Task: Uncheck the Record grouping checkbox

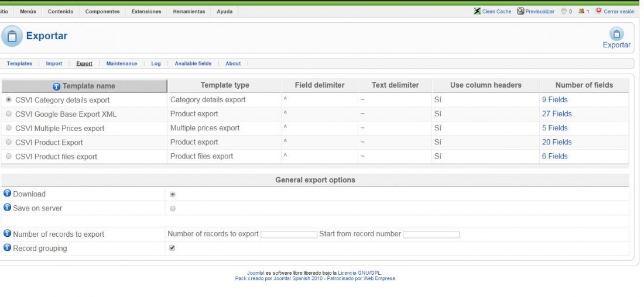Action: 172,248
